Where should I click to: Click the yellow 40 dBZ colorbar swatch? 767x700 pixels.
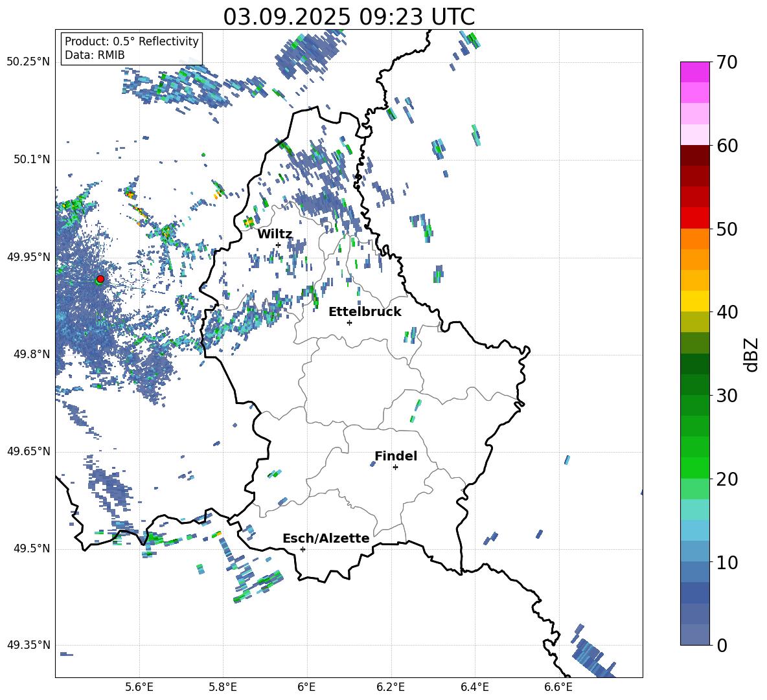[695, 301]
